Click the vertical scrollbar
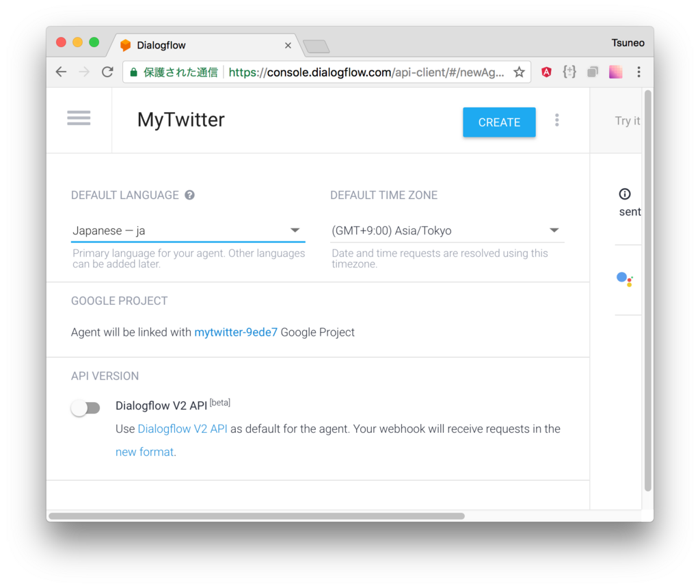This screenshot has width=700, height=588. (x=648, y=290)
